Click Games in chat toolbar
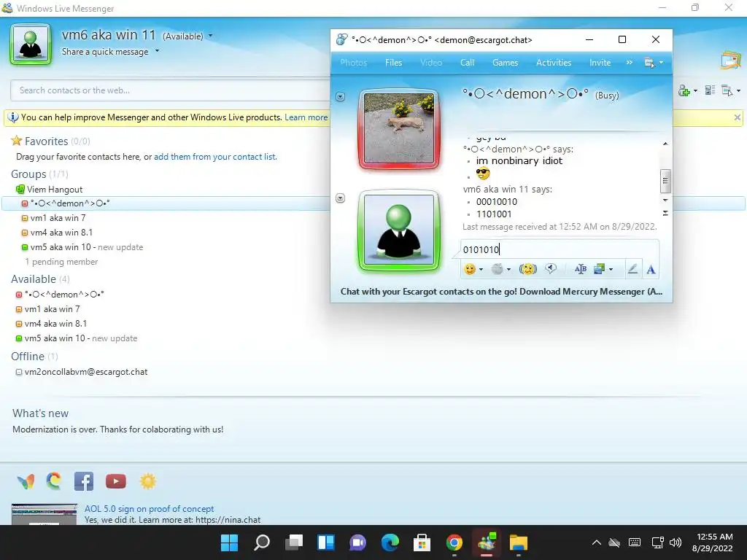747x560 pixels. pyautogui.click(x=505, y=63)
